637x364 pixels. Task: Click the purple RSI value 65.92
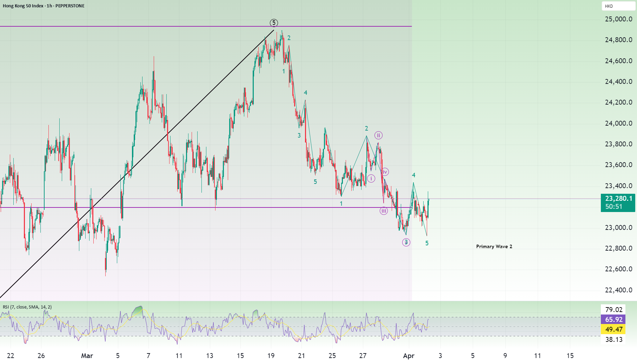[613, 319]
